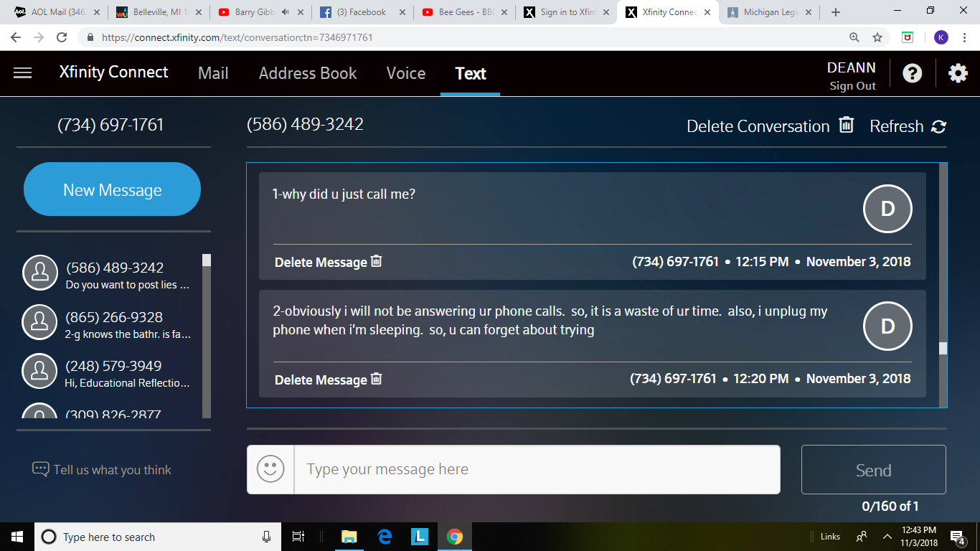Image resolution: width=980 pixels, height=551 pixels.
Task: Click the Xfinity Connect logo
Action: (x=113, y=72)
